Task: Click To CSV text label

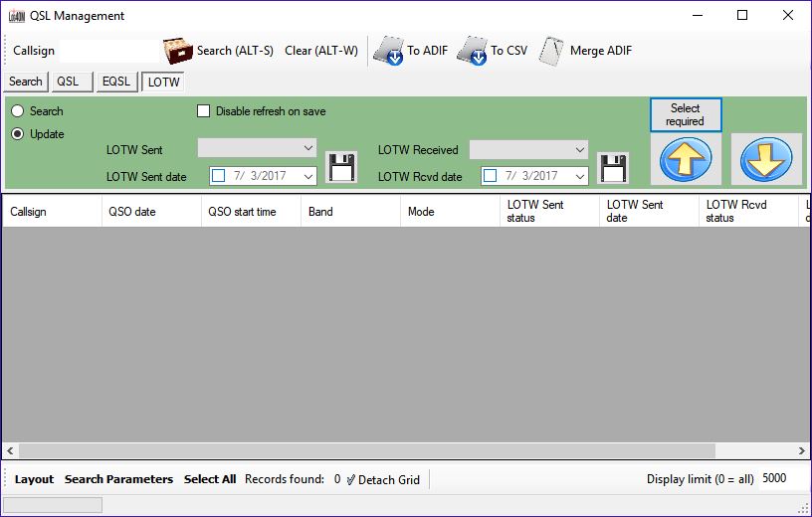Action: (x=509, y=51)
